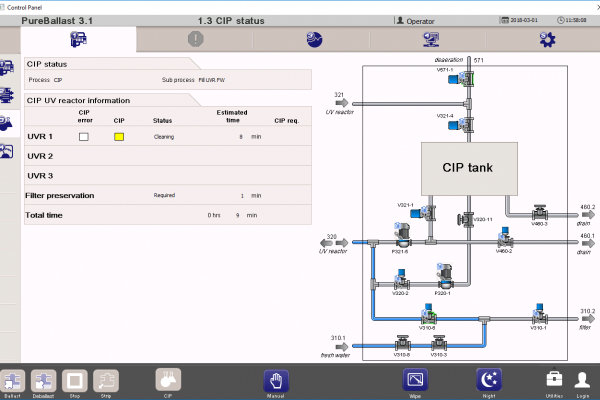The width and height of the screenshot is (600, 400).
Task: Click valve V320-2 in the diagram
Action: (x=401, y=279)
